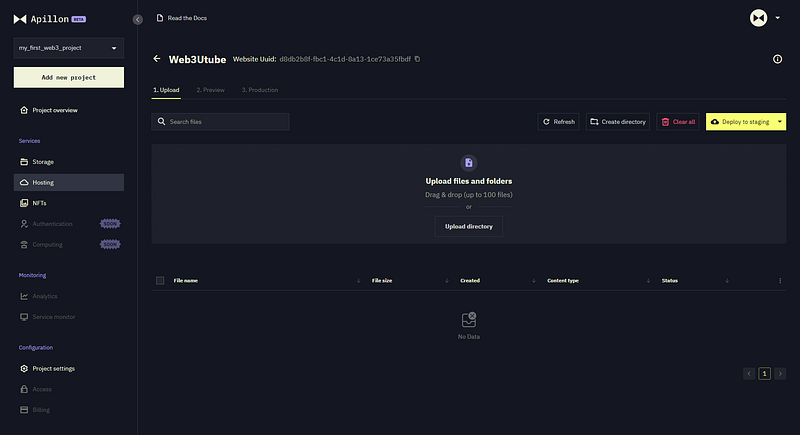Click the Clear all button

(x=678, y=122)
